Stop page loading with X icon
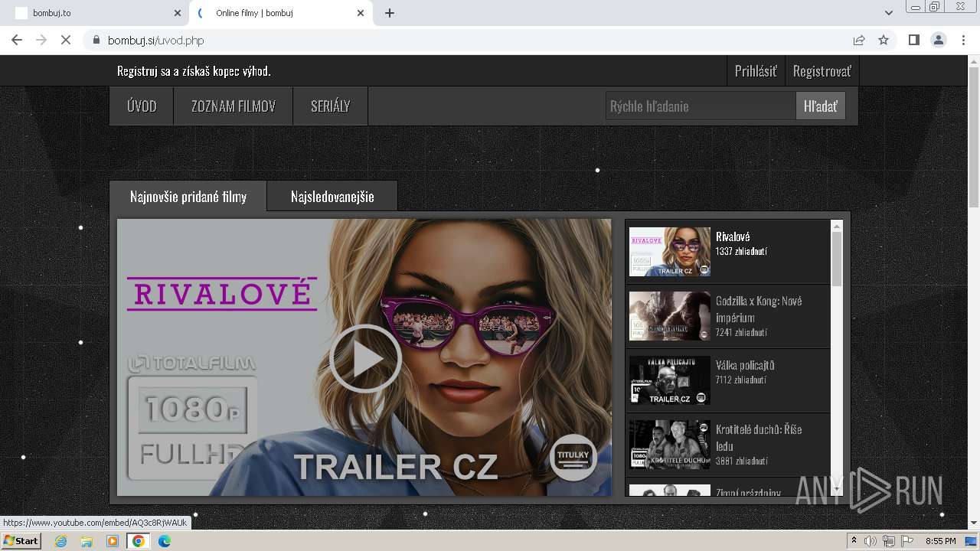 [x=66, y=40]
